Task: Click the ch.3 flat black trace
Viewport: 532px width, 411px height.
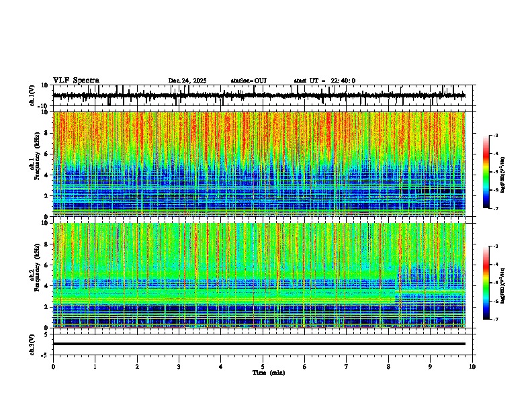Action: (x=259, y=344)
